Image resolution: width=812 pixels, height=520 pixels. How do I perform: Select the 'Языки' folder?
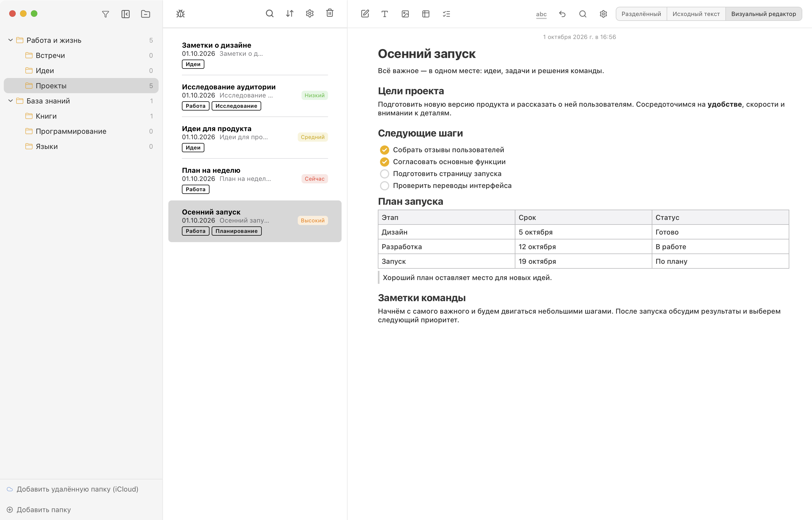(x=81, y=147)
